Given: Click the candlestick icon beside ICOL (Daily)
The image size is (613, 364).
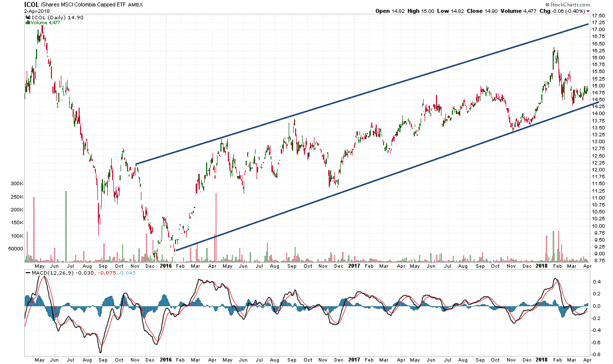Looking at the screenshot, I should tap(27, 17).
